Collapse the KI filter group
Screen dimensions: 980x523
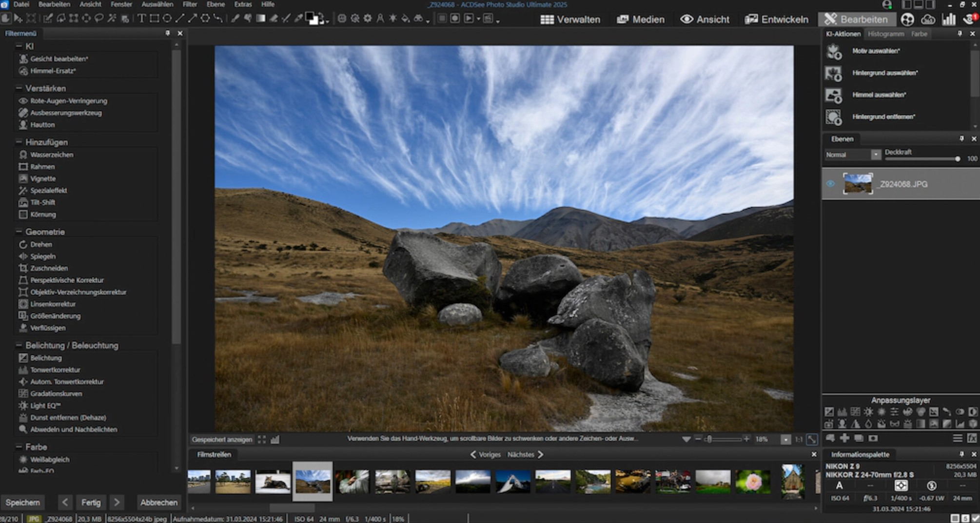tap(19, 46)
